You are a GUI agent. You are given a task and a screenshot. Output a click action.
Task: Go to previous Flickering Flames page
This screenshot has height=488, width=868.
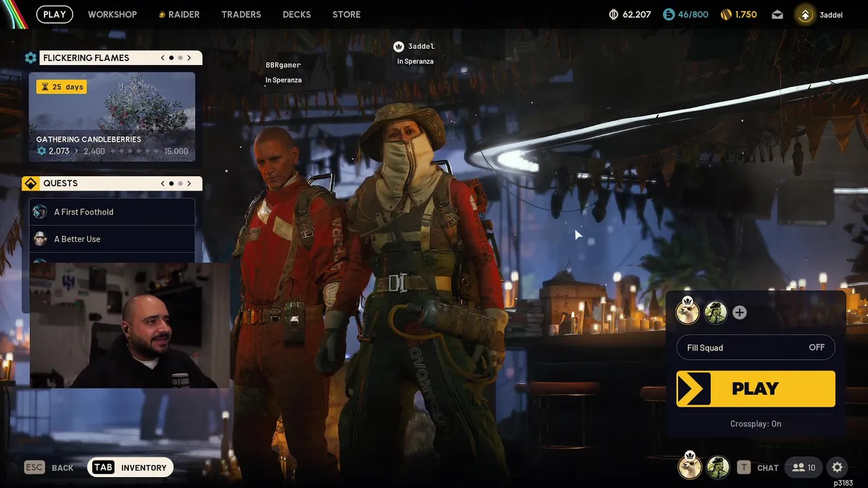(x=163, y=58)
